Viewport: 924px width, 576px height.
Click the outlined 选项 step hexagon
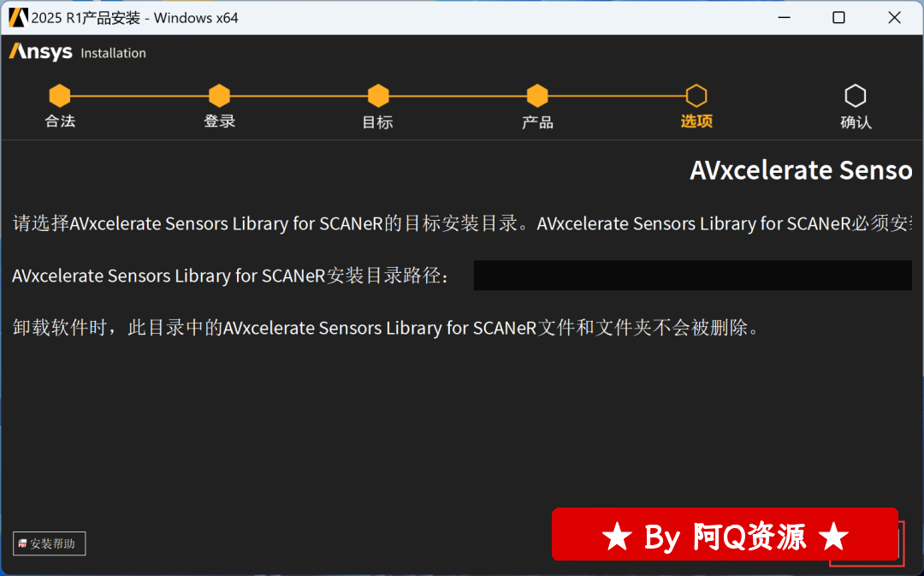tap(696, 96)
